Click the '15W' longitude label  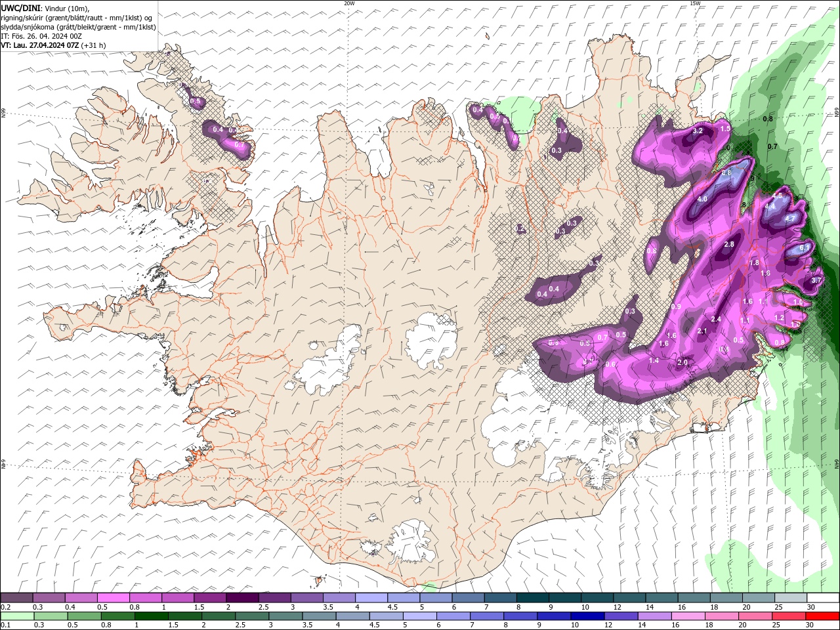click(694, 3)
